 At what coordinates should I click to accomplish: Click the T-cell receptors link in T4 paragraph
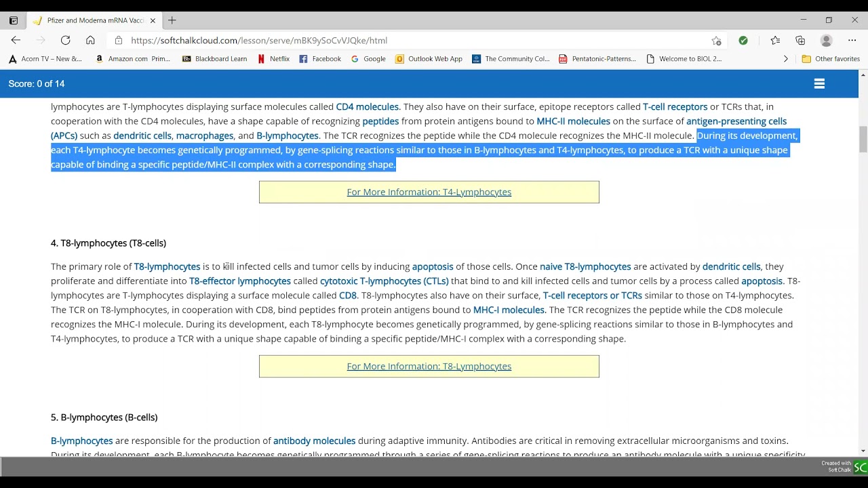[x=675, y=106]
